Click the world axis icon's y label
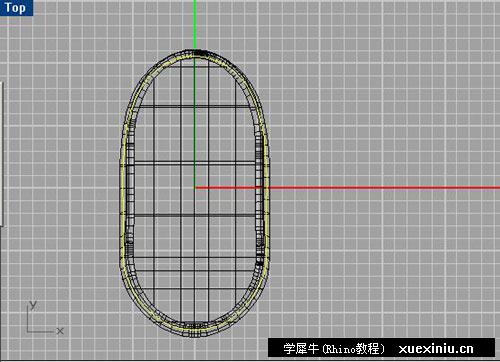 coord(33,305)
